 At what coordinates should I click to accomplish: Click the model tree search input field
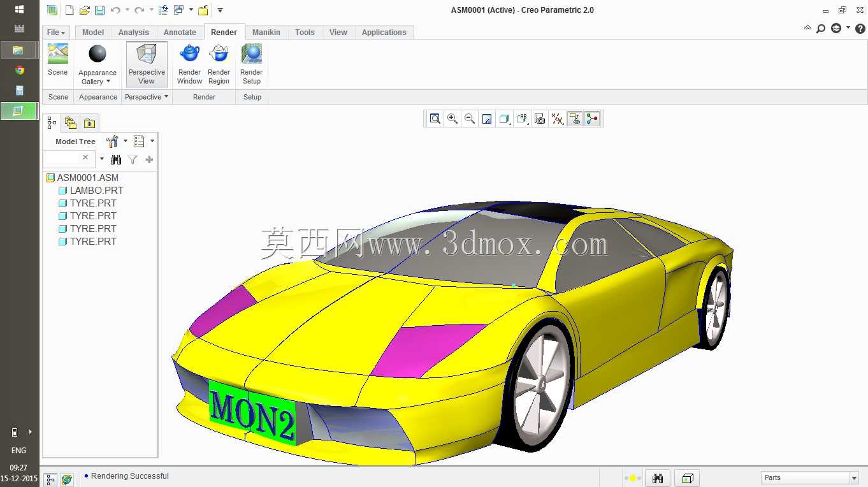point(69,159)
